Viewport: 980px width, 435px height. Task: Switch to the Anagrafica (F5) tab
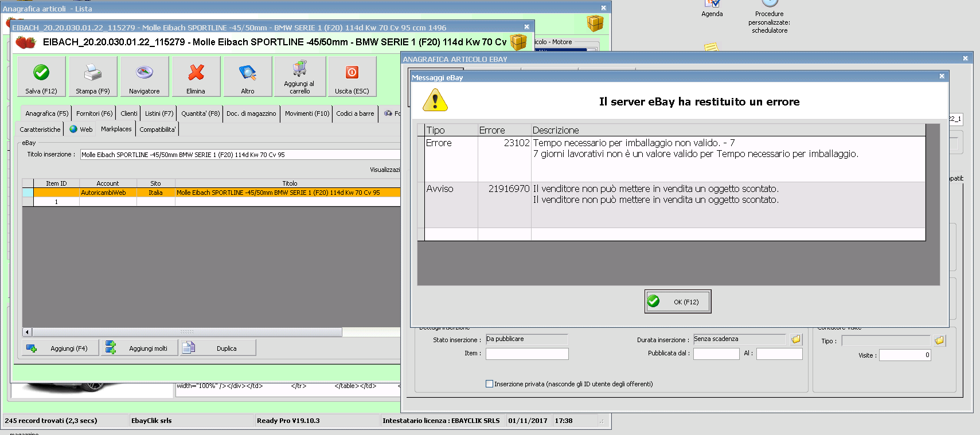click(x=46, y=113)
